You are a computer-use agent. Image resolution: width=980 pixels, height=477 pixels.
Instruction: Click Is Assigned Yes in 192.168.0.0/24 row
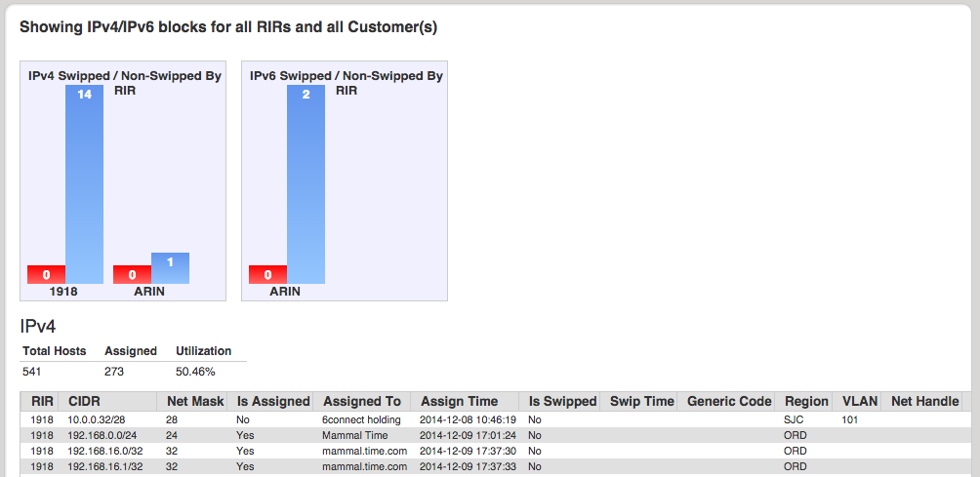point(245,435)
